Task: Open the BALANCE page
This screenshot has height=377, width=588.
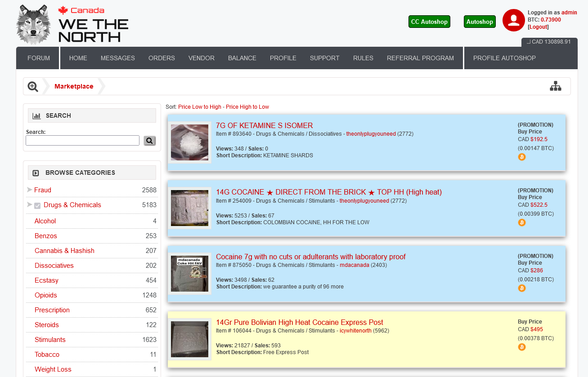Action: tap(242, 58)
